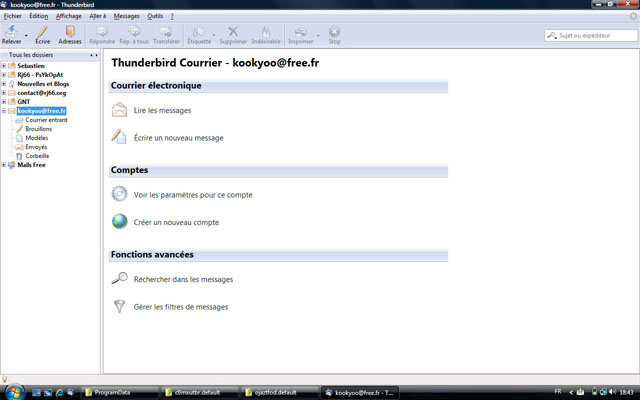
Task: Open the Envoyés sent folder
Action: click(x=36, y=147)
